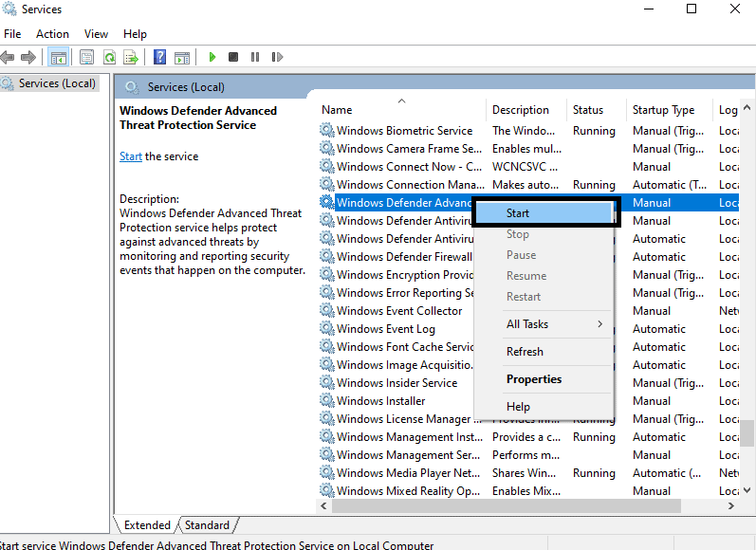Click the WCNCSVC description cell

click(x=525, y=167)
